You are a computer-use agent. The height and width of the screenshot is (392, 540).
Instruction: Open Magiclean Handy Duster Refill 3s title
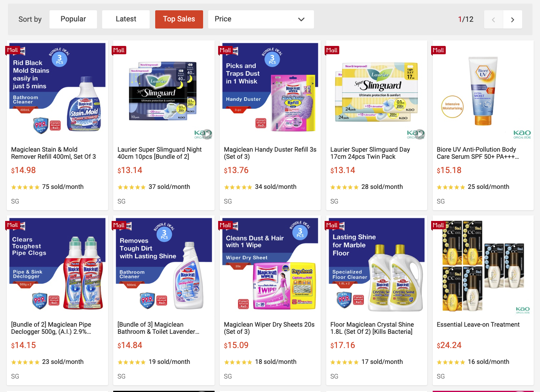point(270,153)
